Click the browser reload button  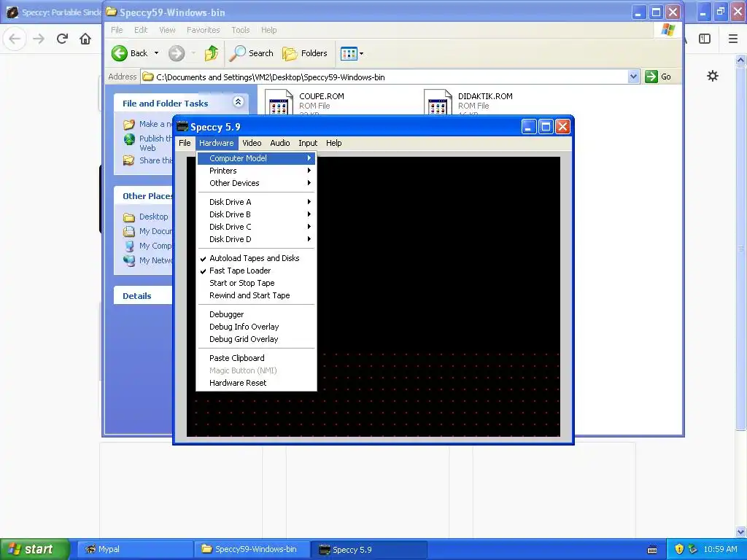(62, 39)
